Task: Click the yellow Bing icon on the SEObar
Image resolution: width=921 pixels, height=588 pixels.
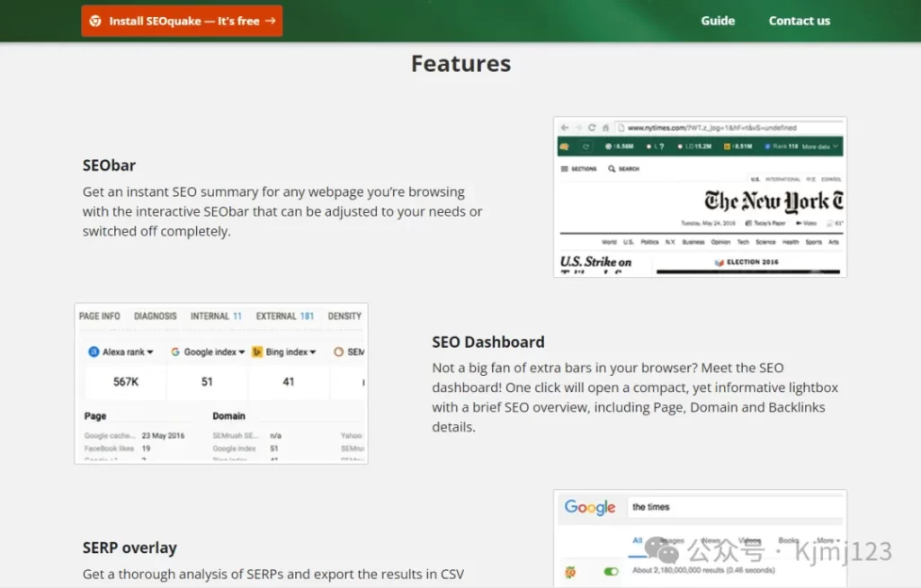Action: pos(727,147)
